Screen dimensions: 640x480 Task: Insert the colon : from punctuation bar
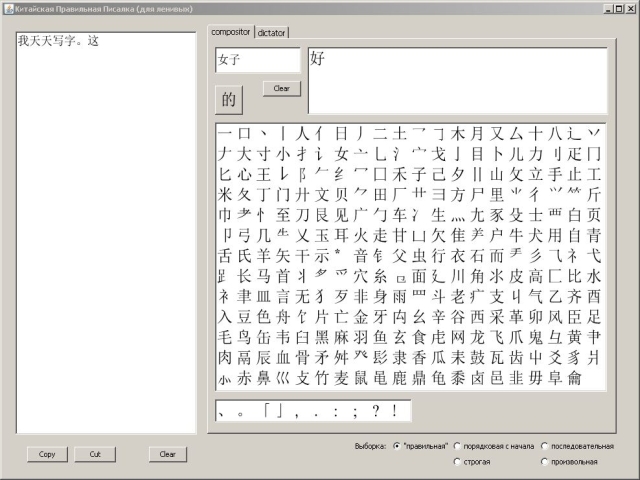336,411
